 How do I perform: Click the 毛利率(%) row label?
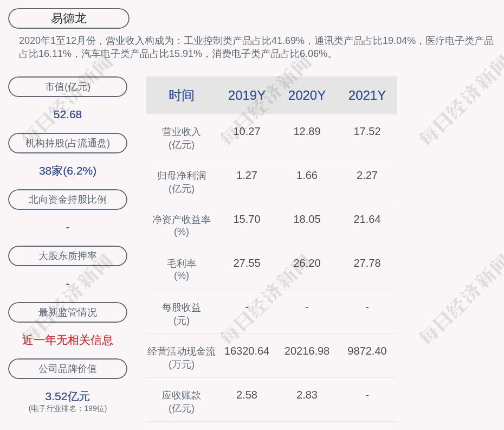coord(182,269)
